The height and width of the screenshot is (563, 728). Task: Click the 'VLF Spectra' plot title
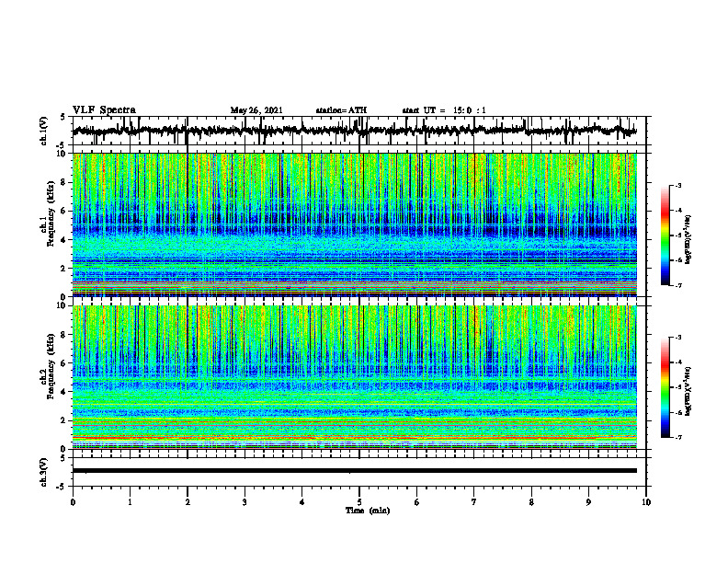tap(104, 110)
